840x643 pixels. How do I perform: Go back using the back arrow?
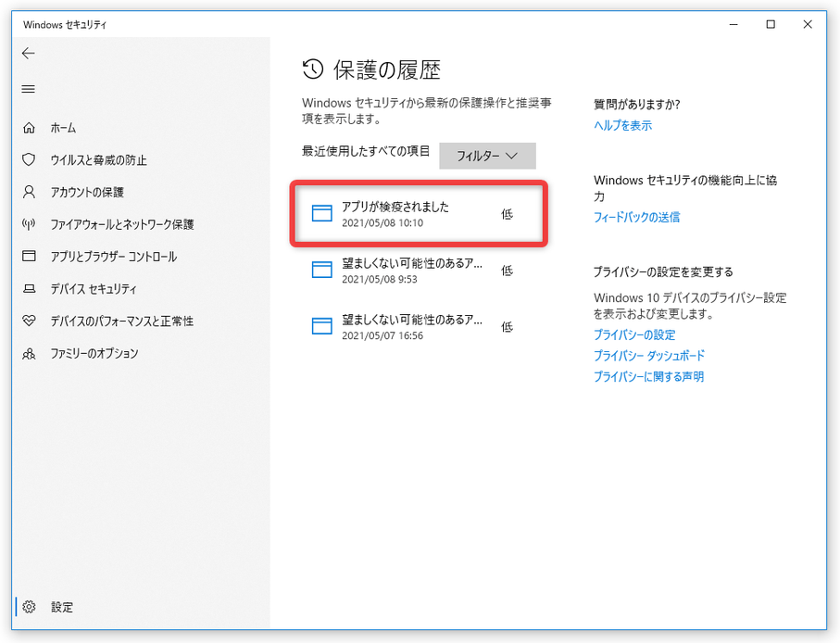click(x=29, y=53)
